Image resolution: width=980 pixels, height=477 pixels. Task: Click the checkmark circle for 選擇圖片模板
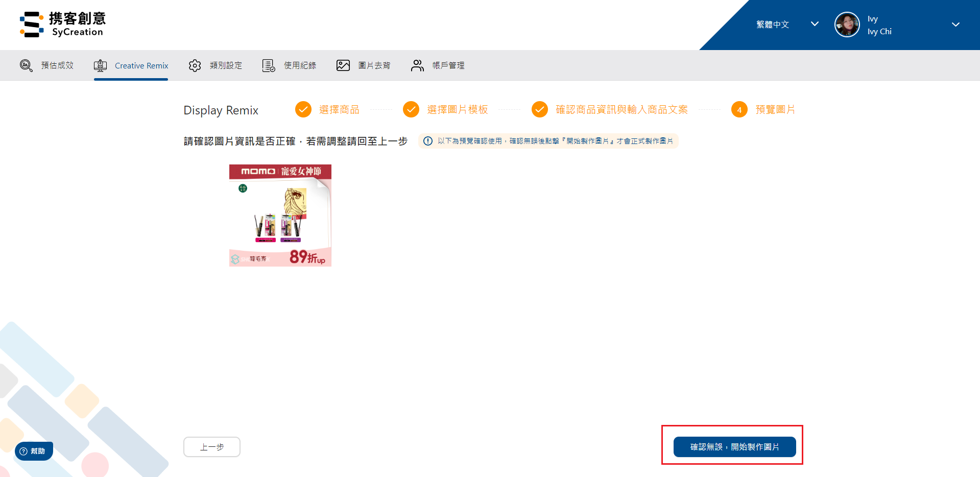(x=411, y=109)
